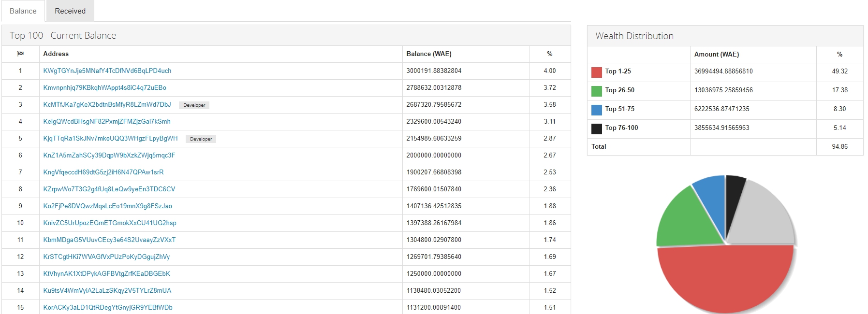Click the Developer badge on rank 5
868x314 pixels.
pyautogui.click(x=201, y=139)
